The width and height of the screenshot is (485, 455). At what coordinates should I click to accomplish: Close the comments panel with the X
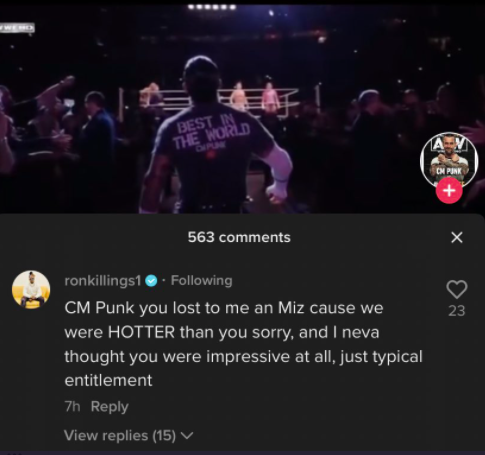tap(457, 237)
